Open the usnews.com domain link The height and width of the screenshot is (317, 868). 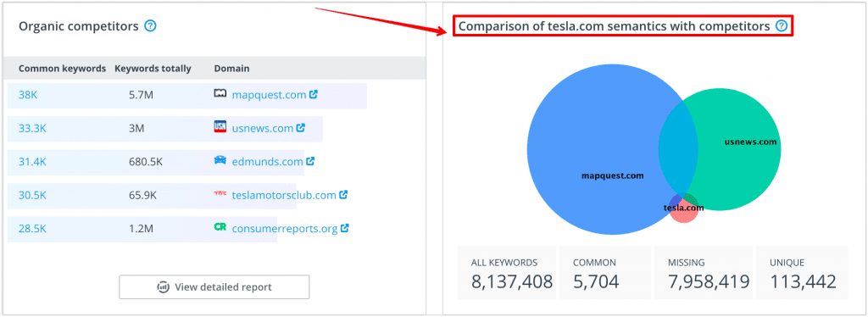tap(263, 128)
